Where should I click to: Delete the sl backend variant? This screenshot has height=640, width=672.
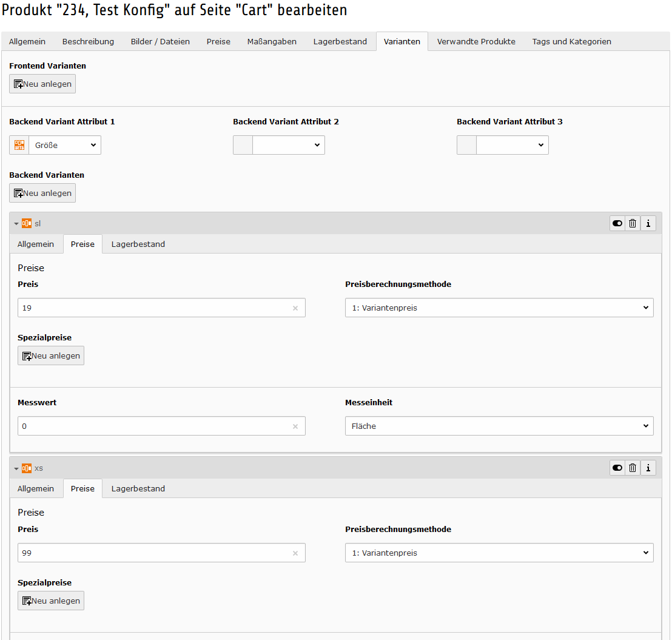[633, 223]
